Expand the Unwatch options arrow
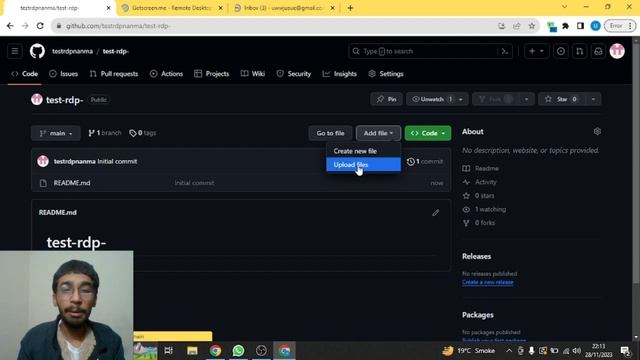Viewport: 640px width, 360px height. (x=461, y=99)
